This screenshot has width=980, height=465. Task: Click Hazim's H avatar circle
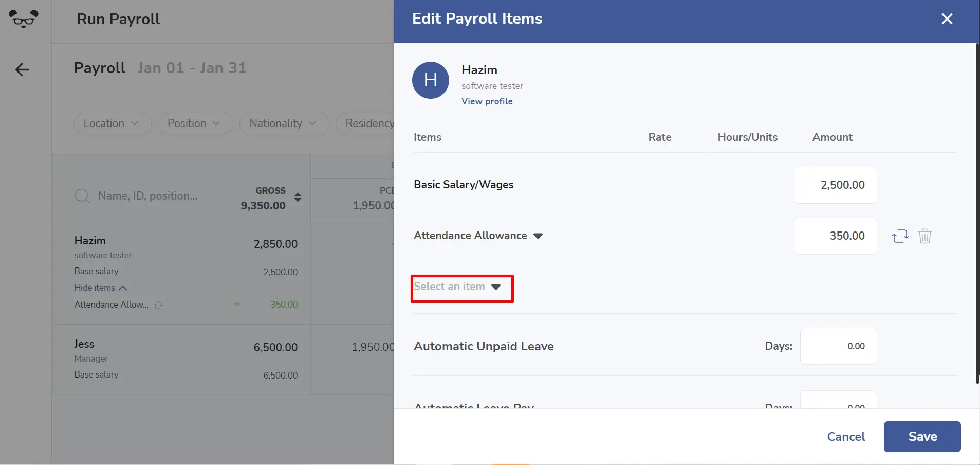431,80
